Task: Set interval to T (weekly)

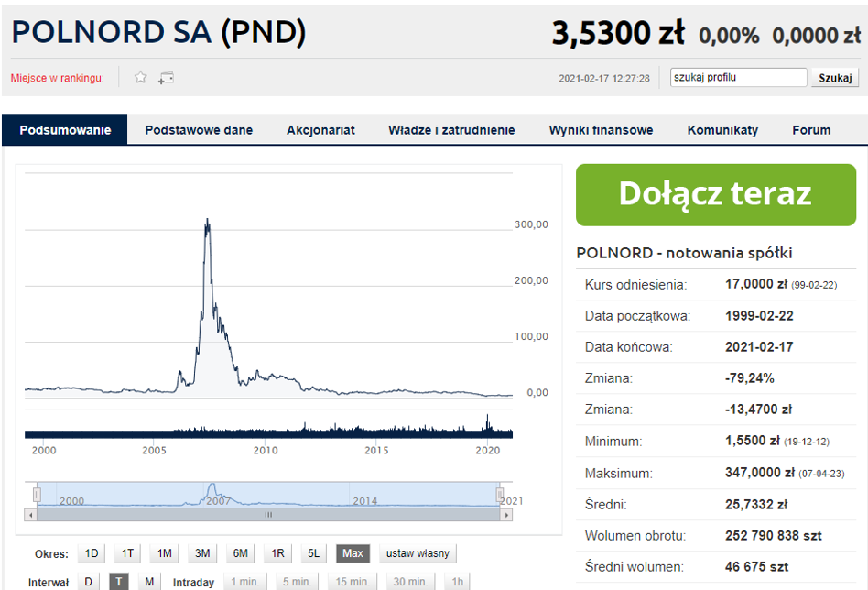Action: point(118,582)
